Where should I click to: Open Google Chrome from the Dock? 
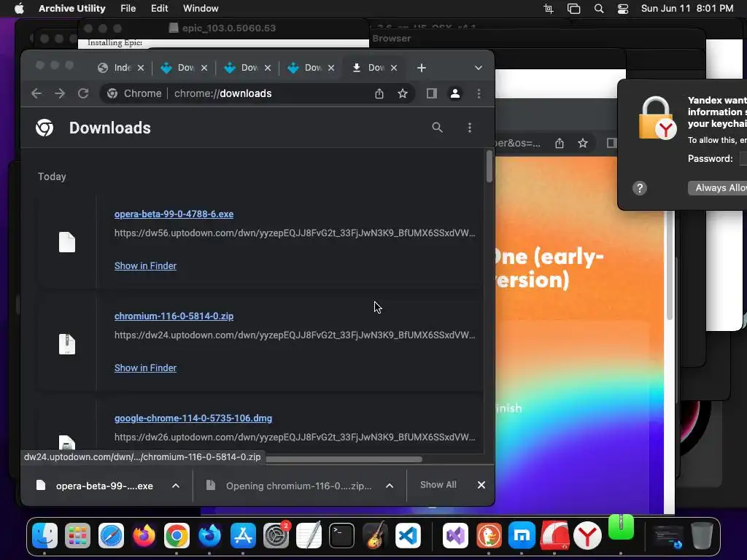[x=177, y=536]
